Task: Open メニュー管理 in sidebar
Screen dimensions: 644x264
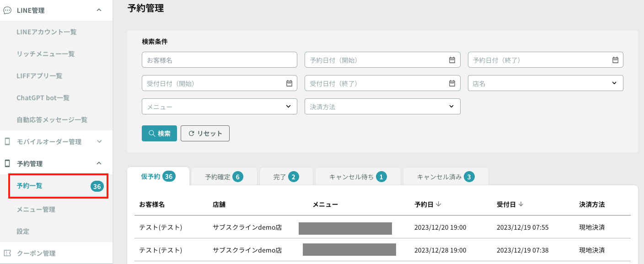Action: 36,209
